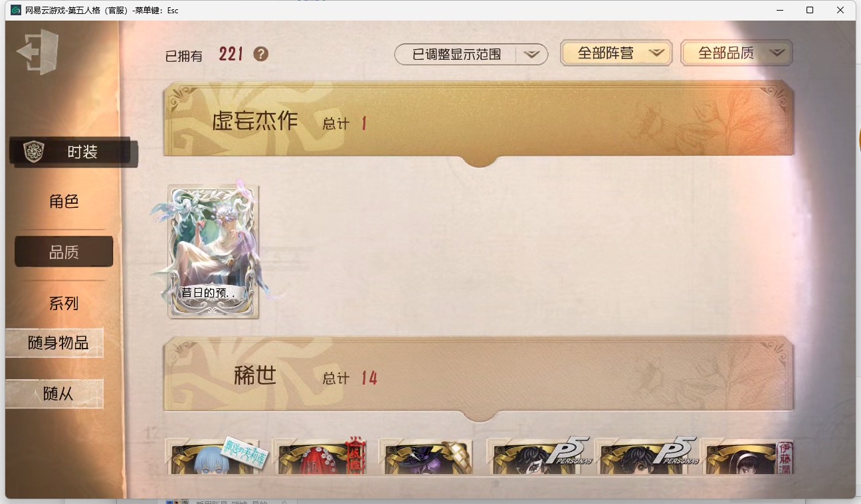This screenshot has height=504, width=861.
Task: Select the red-veiled costume thumbnail
Action: 319,457
